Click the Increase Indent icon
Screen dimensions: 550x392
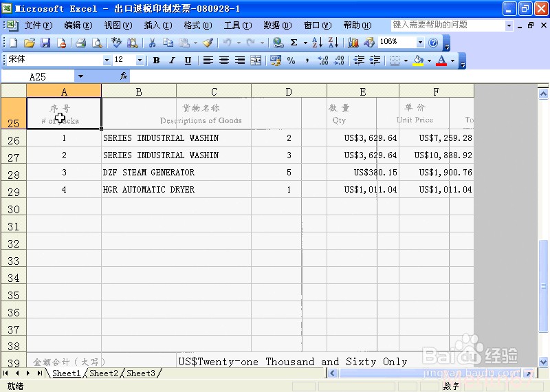(x=375, y=61)
